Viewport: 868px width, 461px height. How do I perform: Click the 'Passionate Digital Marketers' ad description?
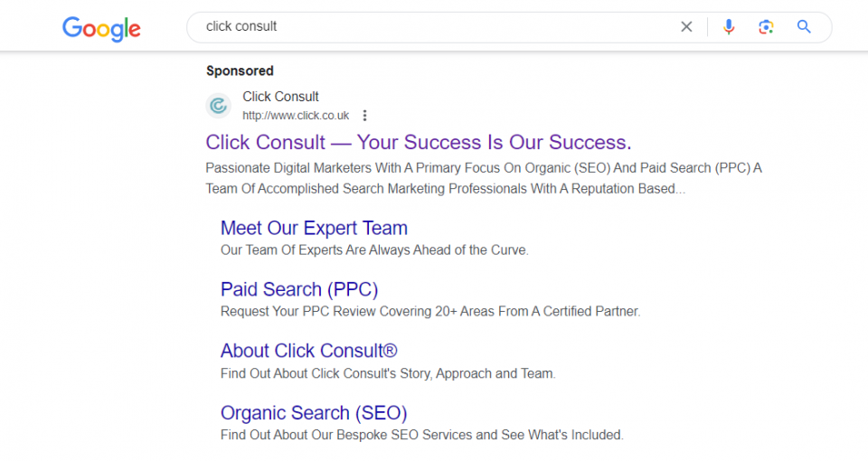coord(484,178)
